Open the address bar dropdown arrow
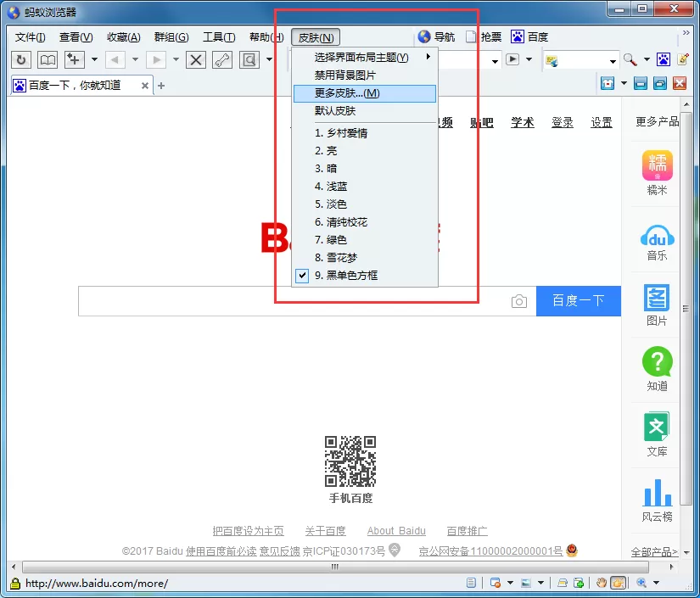The height and width of the screenshot is (598, 700). coord(495,61)
